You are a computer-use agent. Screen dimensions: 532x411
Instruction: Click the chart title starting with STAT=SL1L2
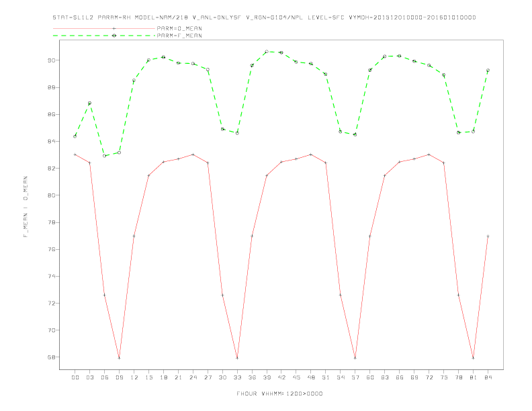pos(264,17)
